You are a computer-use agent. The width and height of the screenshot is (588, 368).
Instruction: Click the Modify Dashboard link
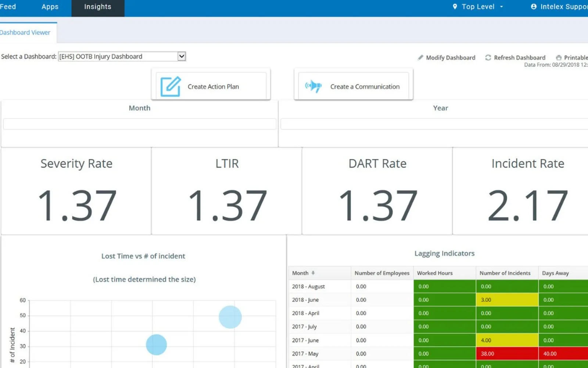(447, 57)
